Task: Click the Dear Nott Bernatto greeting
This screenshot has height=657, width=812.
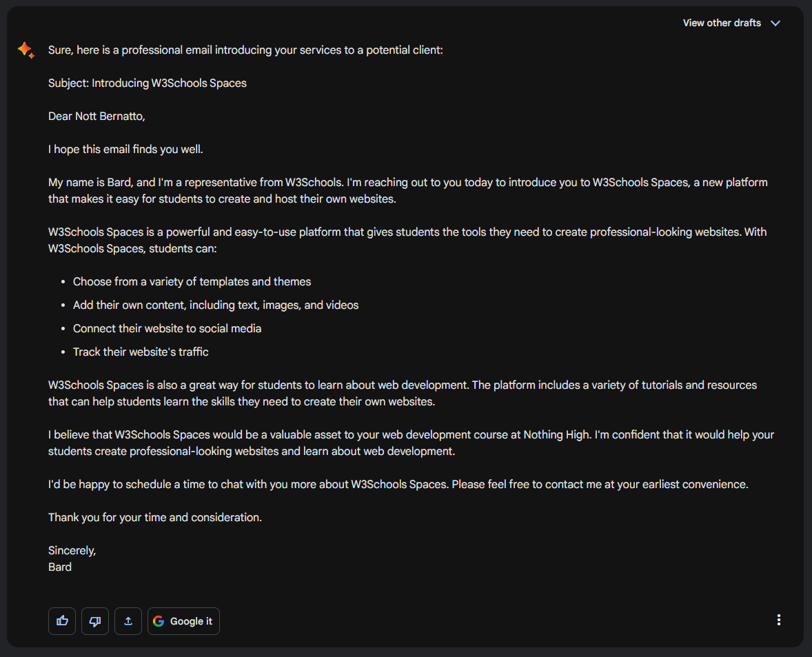Action: pos(97,117)
